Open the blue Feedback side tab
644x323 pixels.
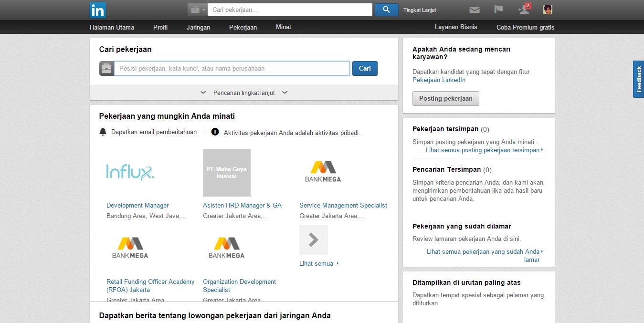639,79
